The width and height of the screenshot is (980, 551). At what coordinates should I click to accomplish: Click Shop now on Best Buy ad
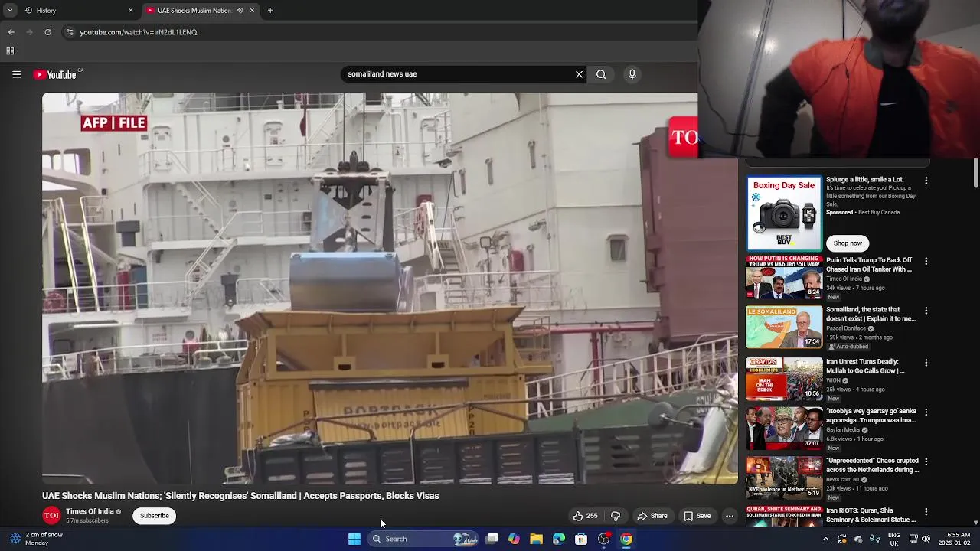click(848, 243)
